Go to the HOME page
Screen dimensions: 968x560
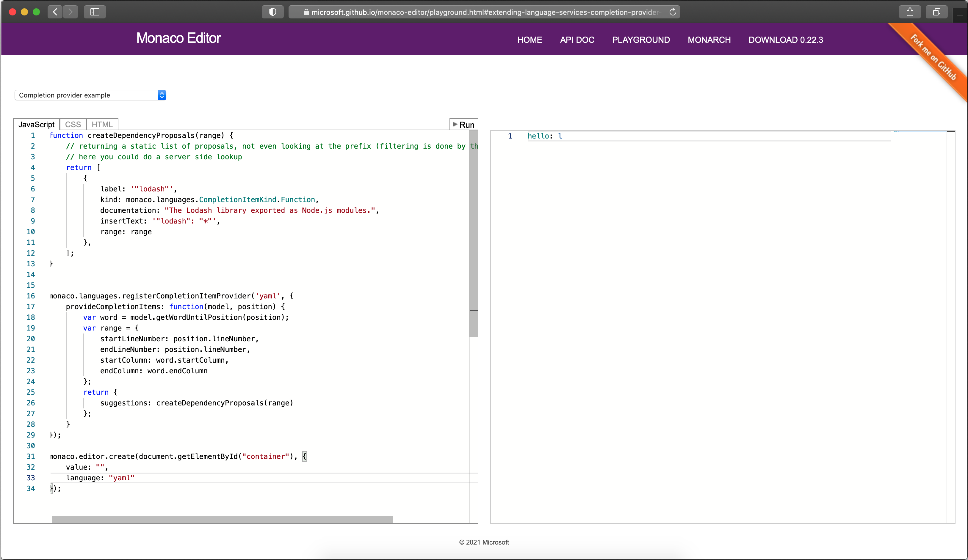(529, 40)
